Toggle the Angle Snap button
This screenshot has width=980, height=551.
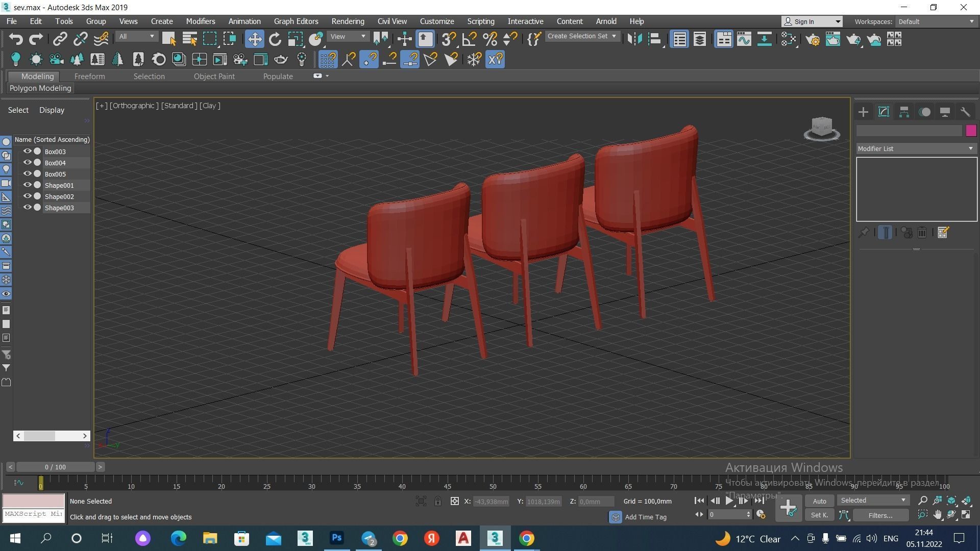point(469,39)
